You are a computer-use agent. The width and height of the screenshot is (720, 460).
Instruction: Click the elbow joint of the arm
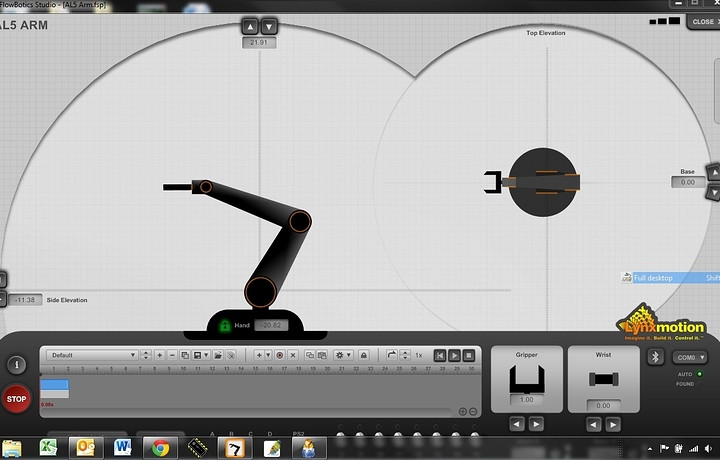300,221
